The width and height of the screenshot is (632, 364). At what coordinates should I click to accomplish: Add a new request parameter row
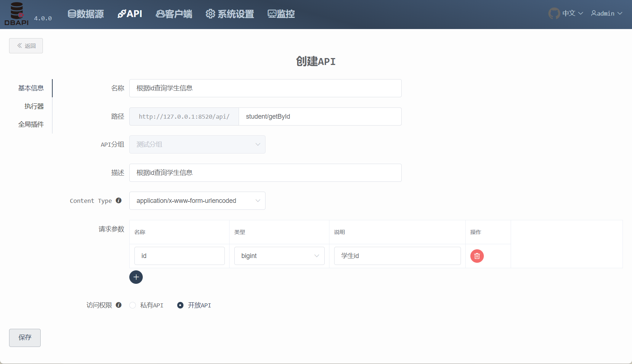tap(136, 277)
